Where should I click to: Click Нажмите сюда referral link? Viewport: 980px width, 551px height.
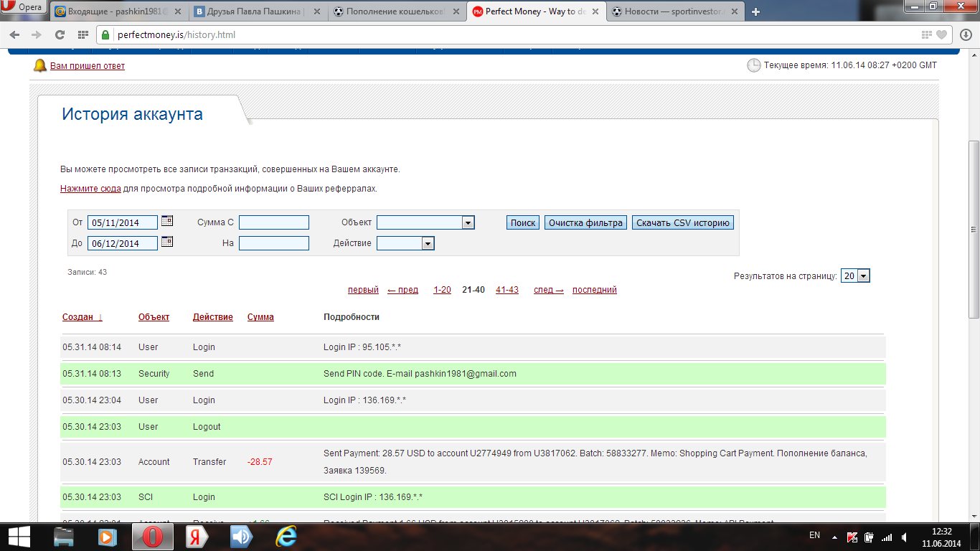pyautogui.click(x=90, y=189)
